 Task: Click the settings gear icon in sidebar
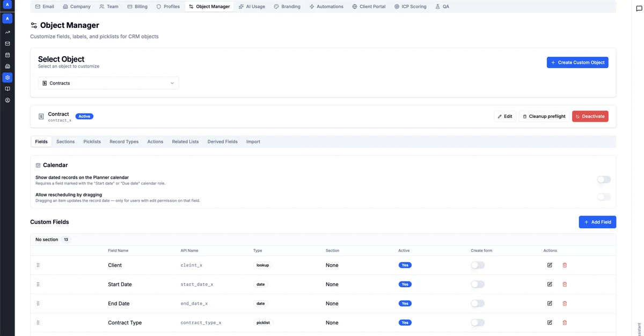click(x=8, y=78)
